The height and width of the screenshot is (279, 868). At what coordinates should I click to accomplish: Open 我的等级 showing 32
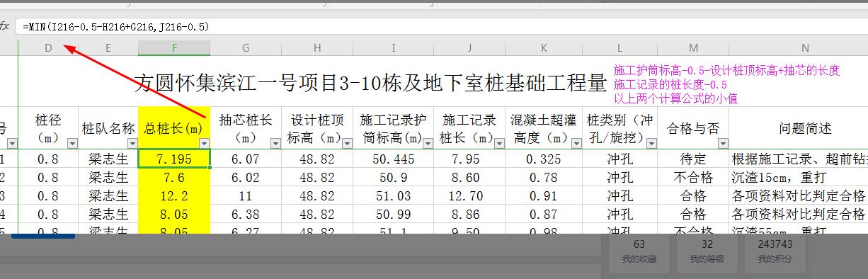click(707, 251)
